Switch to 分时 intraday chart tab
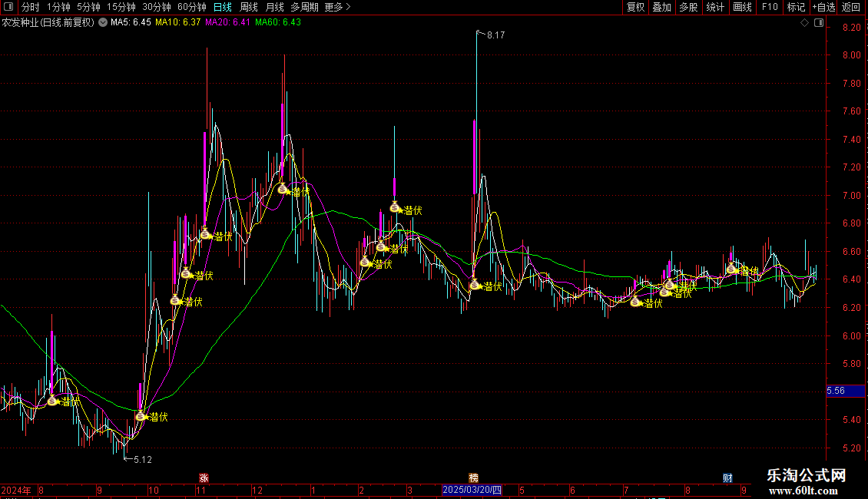Image resolution: width=868 pixels, height=499 pixels. pyautogui.click(x=31, y=7)
